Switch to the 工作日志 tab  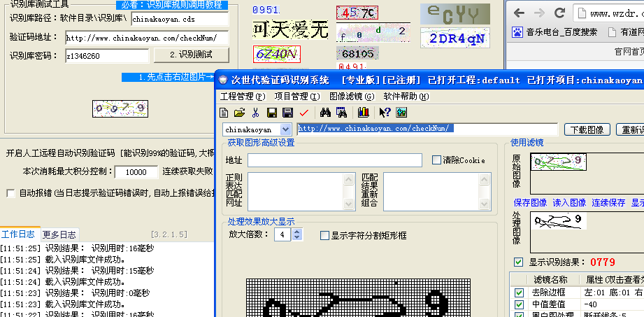pos(18,234)
